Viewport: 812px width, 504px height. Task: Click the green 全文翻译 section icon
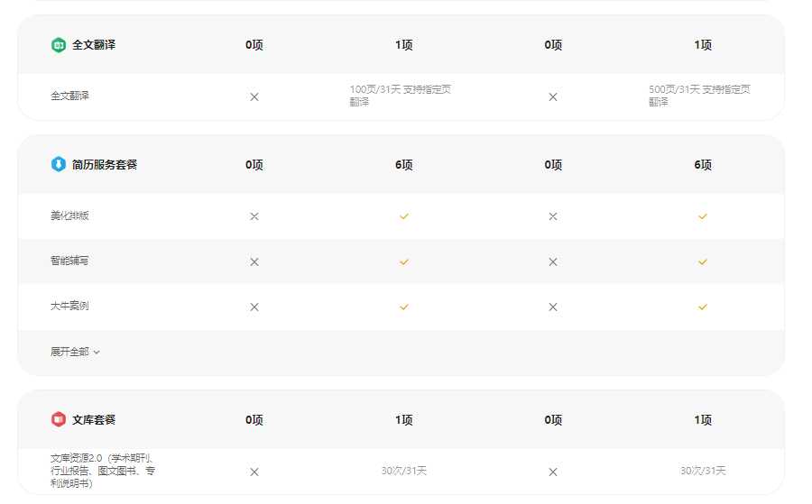59,45
